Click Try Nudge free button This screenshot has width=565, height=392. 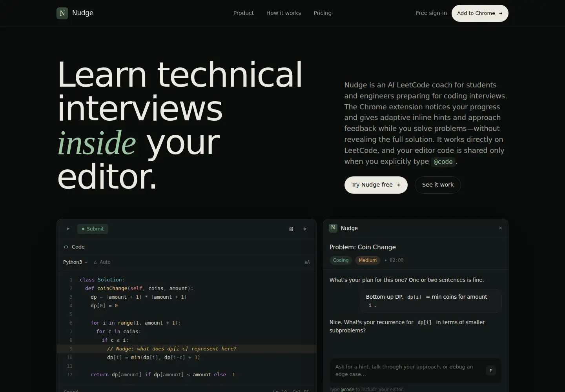click(x=376, y=185)
